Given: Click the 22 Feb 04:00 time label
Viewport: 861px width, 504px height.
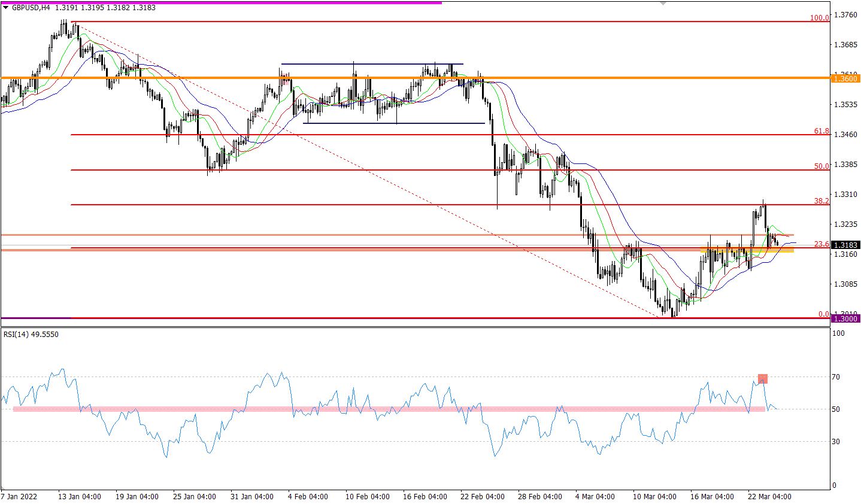Looking at the screenshot, I should 483,497.
